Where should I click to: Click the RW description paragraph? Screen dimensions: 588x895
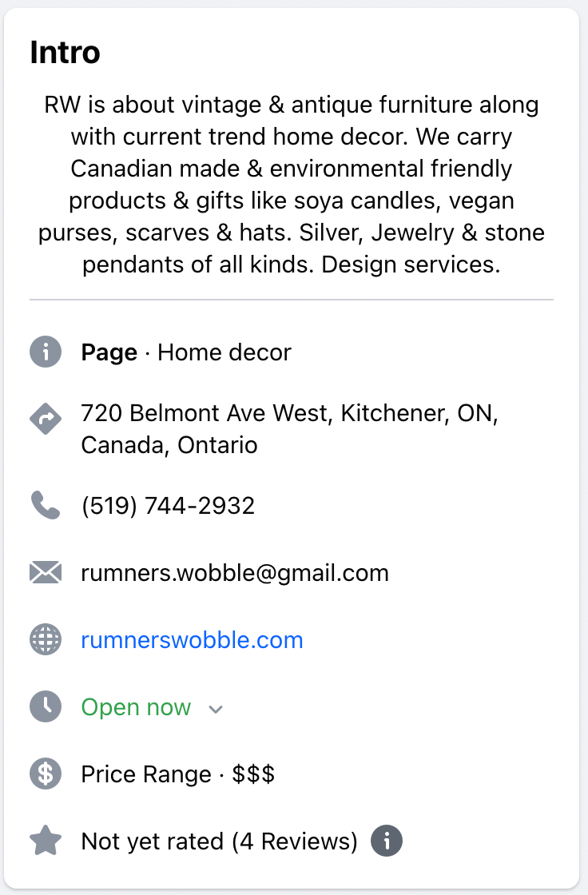pyautogui.click(x=292, y=185)
